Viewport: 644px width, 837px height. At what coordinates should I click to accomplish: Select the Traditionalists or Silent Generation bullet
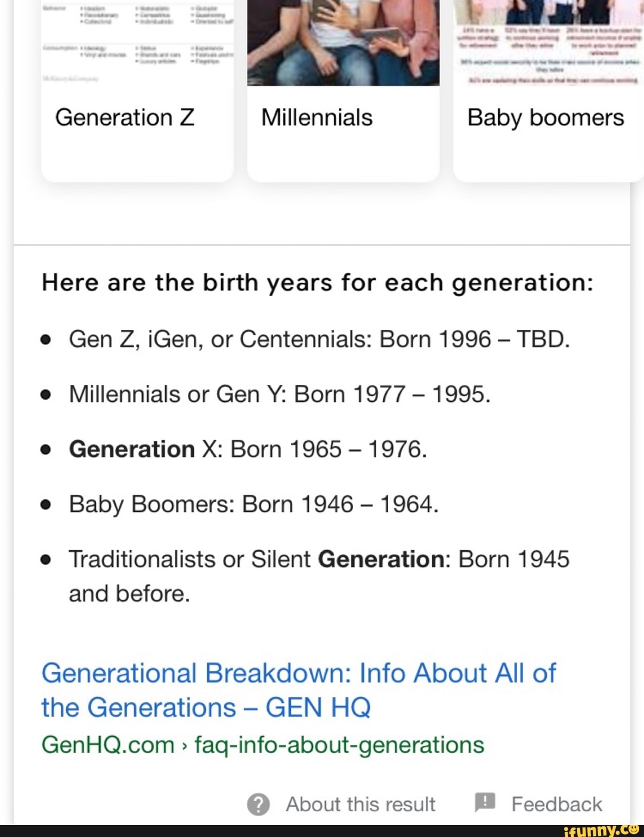coord(319,559)
